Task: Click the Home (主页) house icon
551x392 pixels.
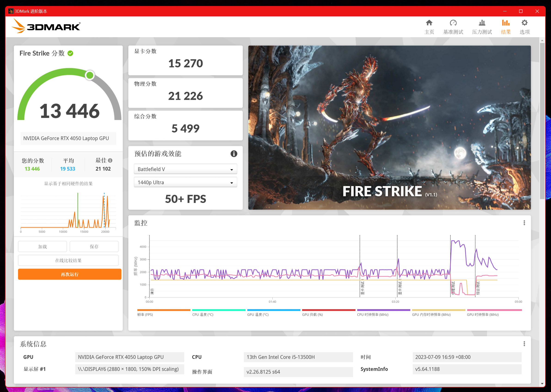Action: [x=429, y=23]
